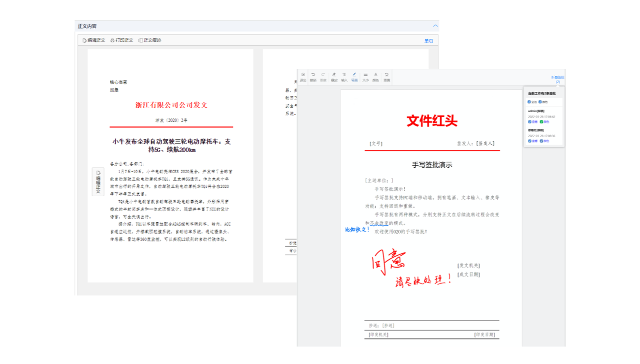
Task: Click the 重置 reset icon
Action: (x=386, y=77)
